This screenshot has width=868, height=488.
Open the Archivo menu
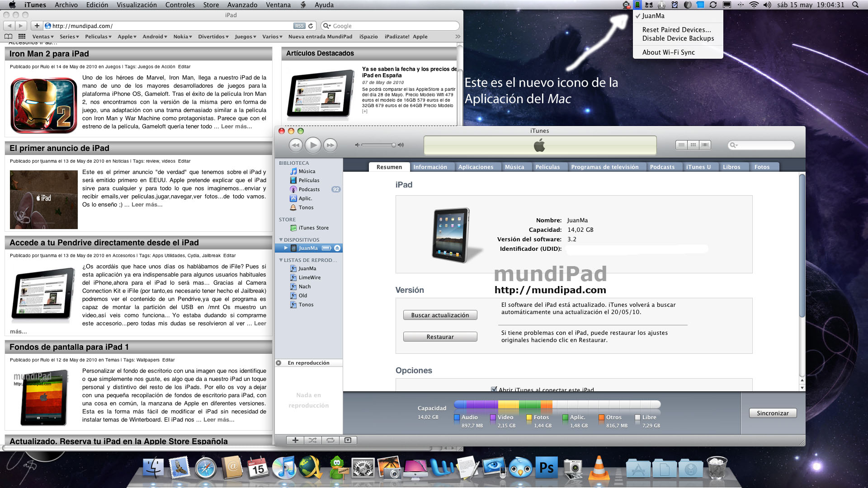[66, 5]
